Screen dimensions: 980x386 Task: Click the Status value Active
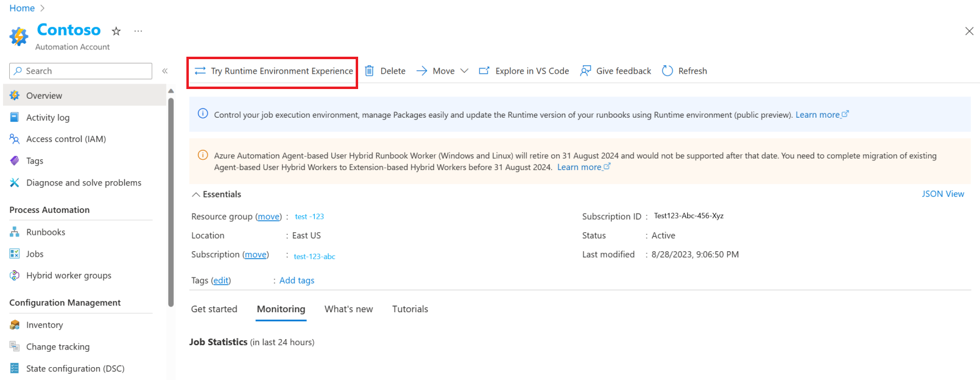point(663,235)
